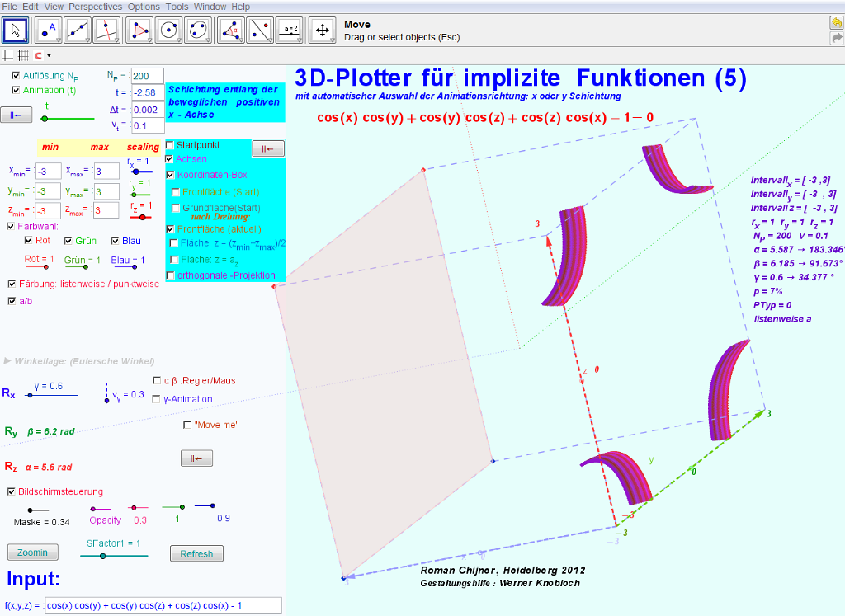Choose the Line through Two Points tool

coord(78,31)
